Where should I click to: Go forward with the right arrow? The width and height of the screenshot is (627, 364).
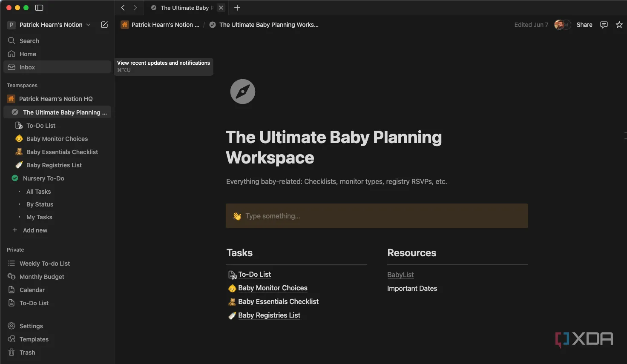pyautogui.click(x=135, y=8)
